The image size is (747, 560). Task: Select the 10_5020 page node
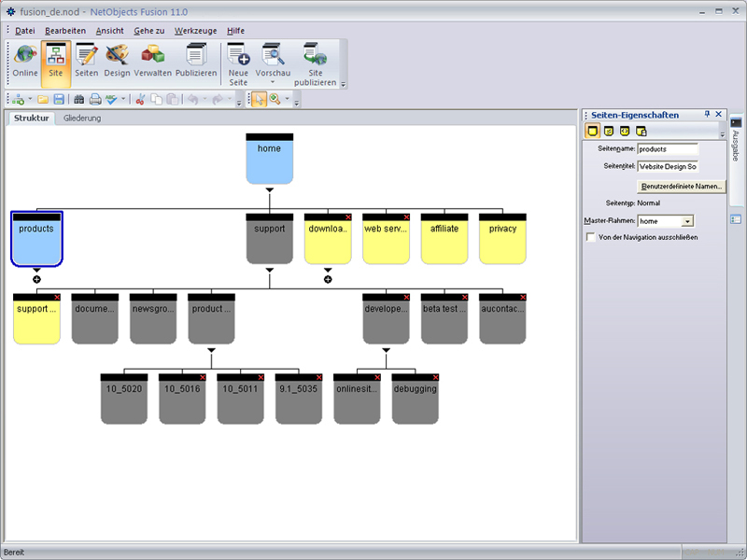click(124, 399)
